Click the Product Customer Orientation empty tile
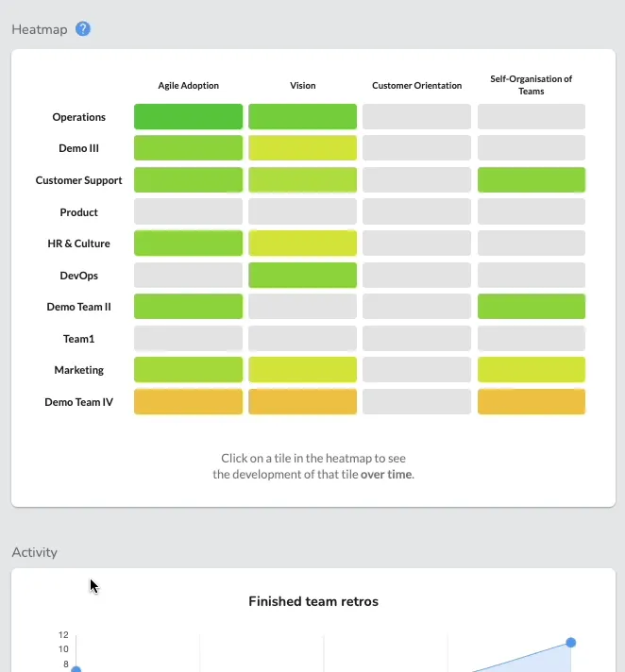625x672 pixels. (416, 212)
